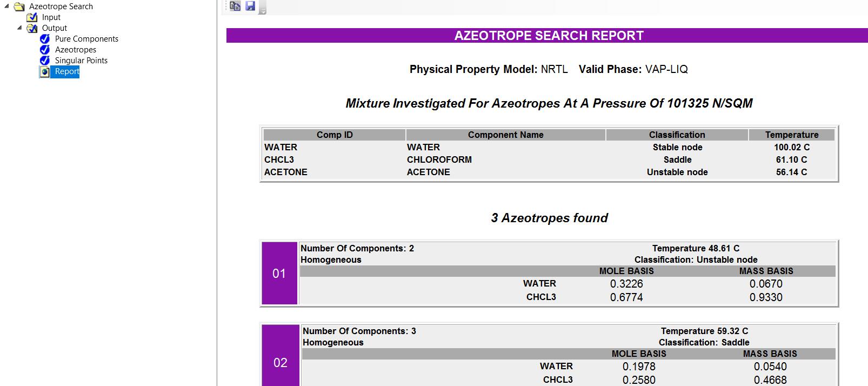
Task: Click the Classification column header
Action: (x=677, y=135)
